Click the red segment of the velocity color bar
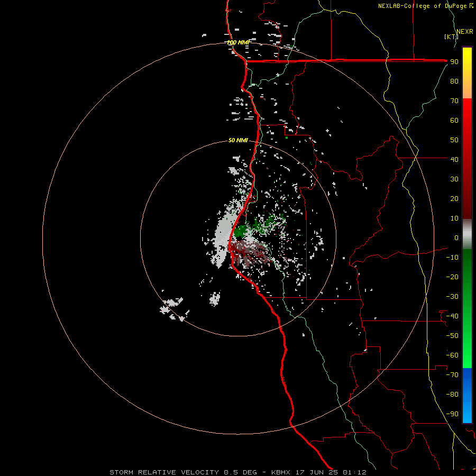 click(467, 159)
